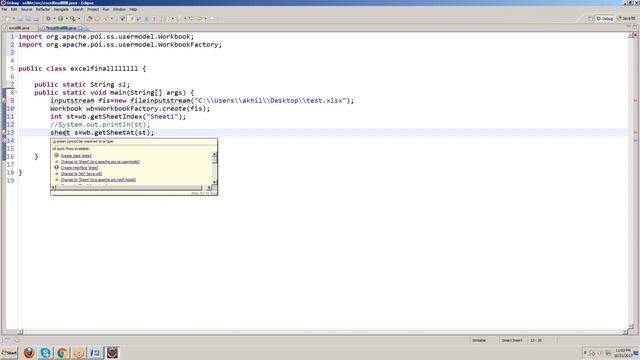Click 'Change to Sheet (org.apache.poi.ss.usermodel)' quick fix
The height and width of the screenshot is (360, 640).
click(100, 162)
